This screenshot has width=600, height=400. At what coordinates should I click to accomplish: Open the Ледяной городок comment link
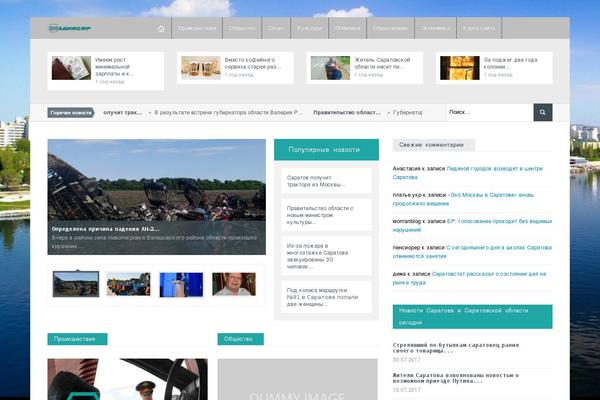(468, 173)
